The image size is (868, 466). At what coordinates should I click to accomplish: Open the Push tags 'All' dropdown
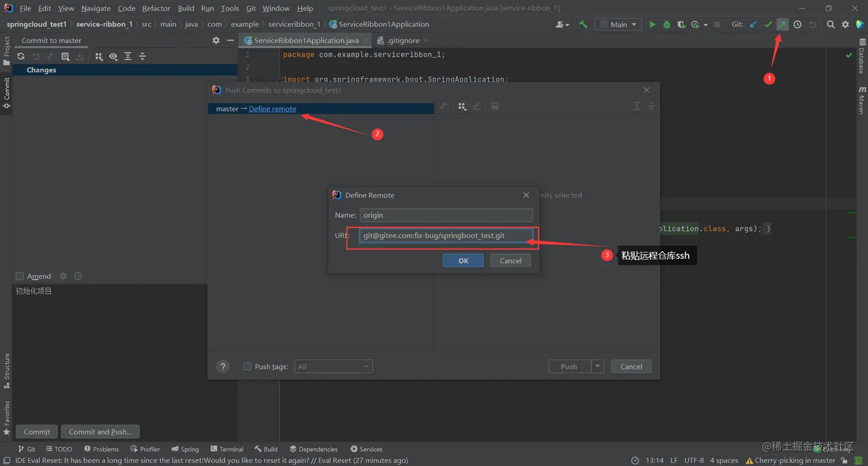click(334, 367)
